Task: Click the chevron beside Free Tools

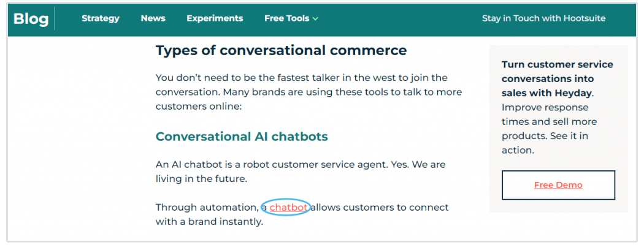Action: [315, 19]
